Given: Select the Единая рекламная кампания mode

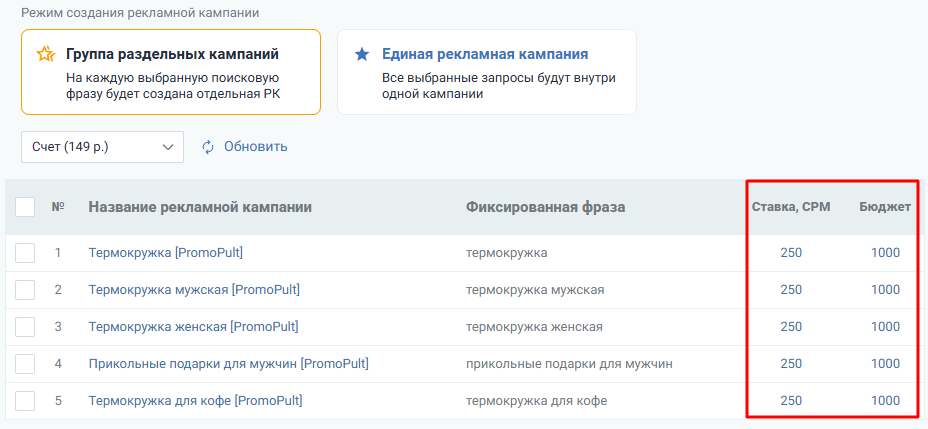Looking at the screenshot, I should (x=486, y=72).
